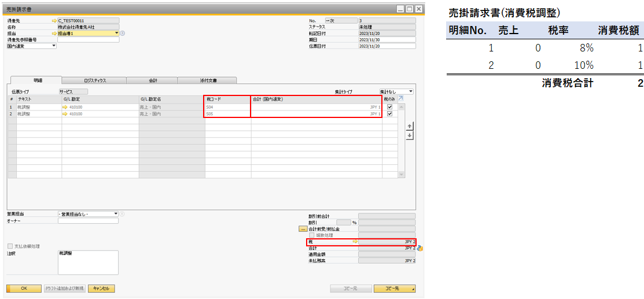
Task: Click the JPY 1 total cell in row 1
Action: (x=317, y=107)
